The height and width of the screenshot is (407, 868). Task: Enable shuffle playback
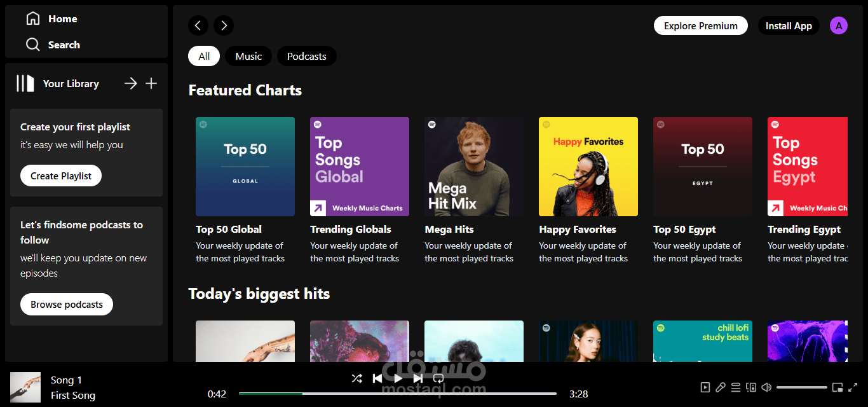[357, 378]
